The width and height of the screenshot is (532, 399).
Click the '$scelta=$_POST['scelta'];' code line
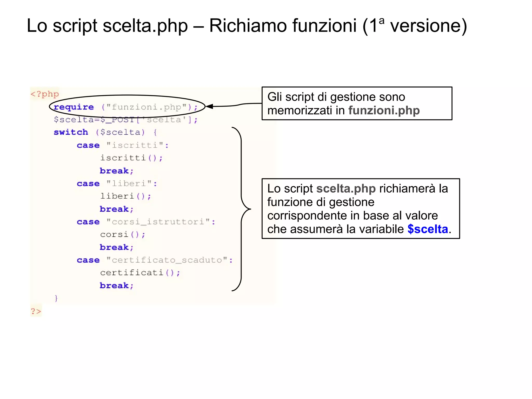click(x=126, y=120)
